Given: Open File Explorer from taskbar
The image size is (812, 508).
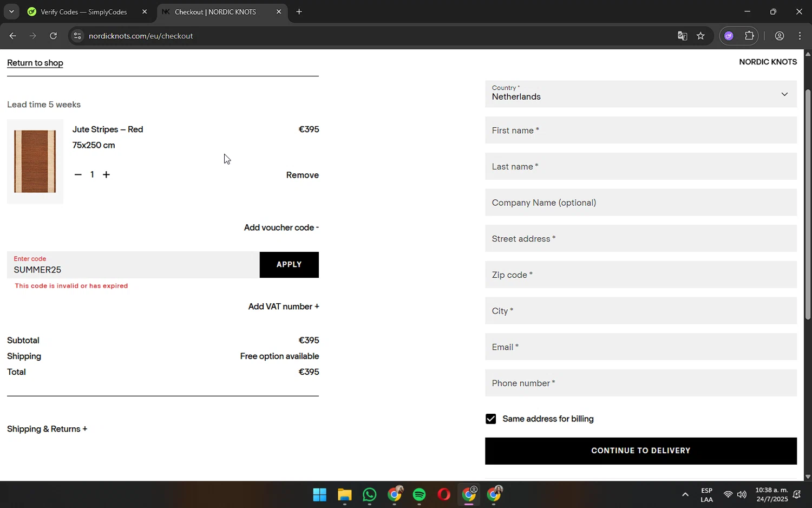Looking at the screenshot, I should click(x=344, y=494).
